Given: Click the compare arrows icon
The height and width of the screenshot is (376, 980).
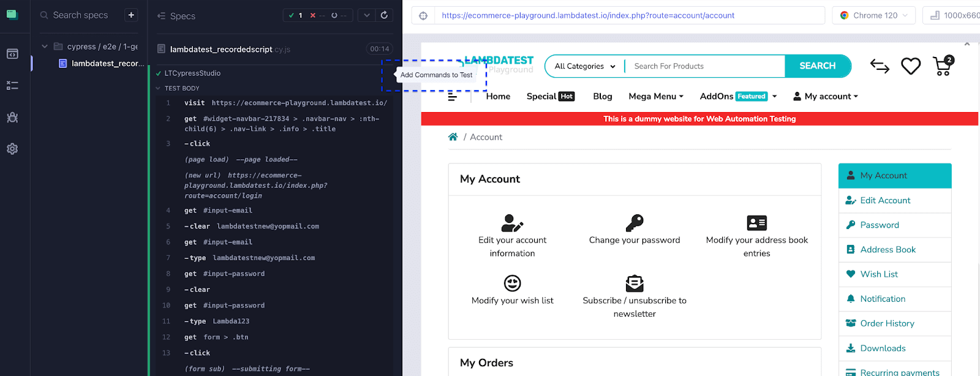Looking at the screenshot, I should point(880,66).
